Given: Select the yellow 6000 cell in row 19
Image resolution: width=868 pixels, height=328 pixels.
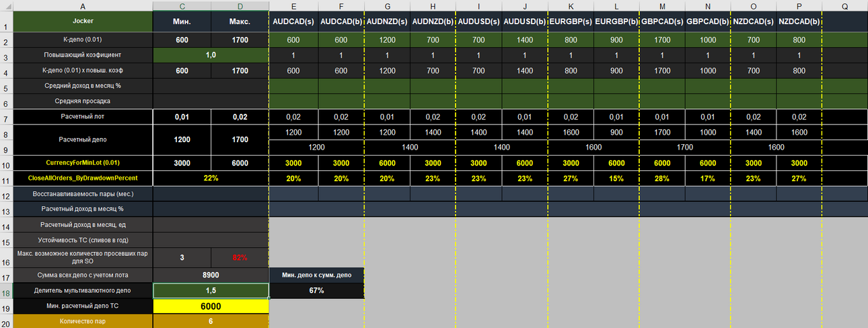Looking at the screenshot, I should pyautogui.click(x=211, y=306).
